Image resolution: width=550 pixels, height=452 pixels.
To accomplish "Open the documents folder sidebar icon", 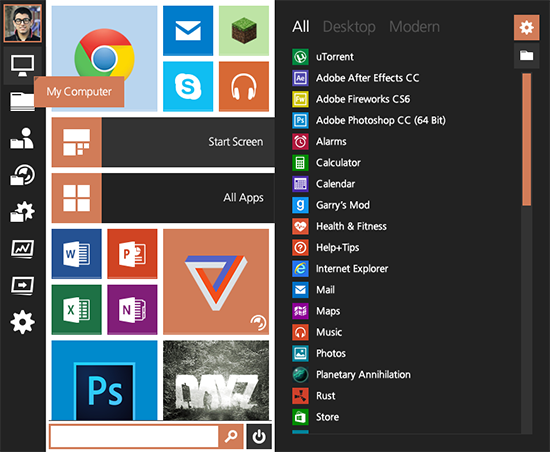I will click(x=22, y=102).
